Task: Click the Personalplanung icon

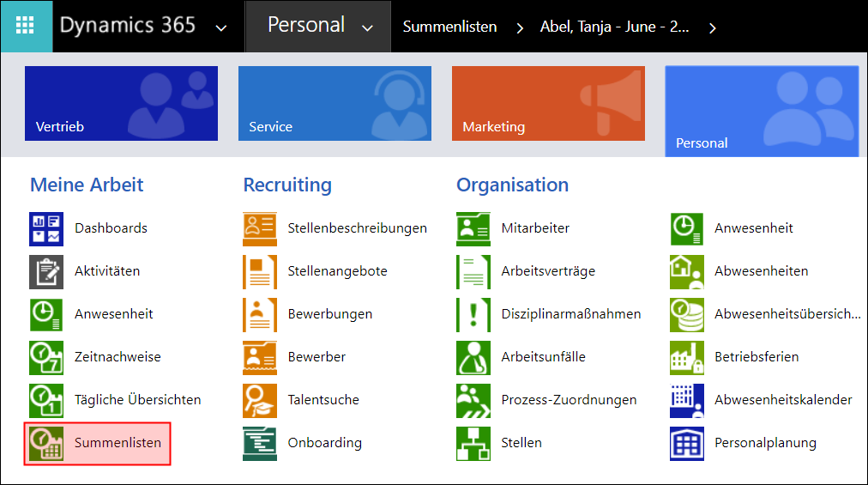Action: [x=687, y=444]
